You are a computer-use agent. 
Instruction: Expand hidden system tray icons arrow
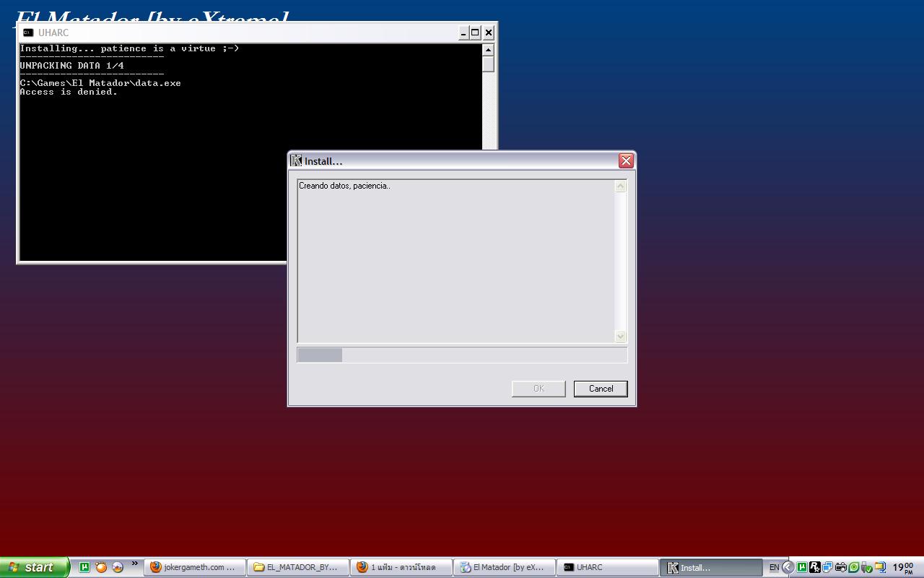[788, 567]
